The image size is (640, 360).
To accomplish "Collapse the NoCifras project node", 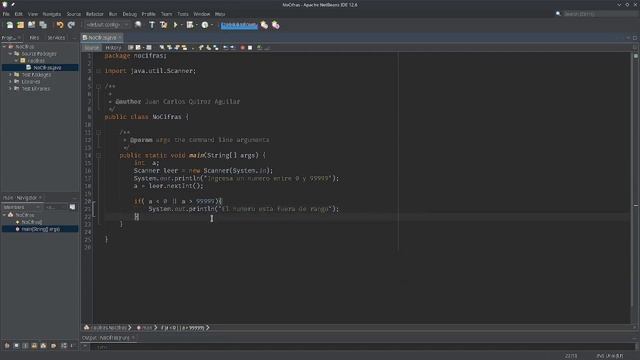I will click(4, 47).
